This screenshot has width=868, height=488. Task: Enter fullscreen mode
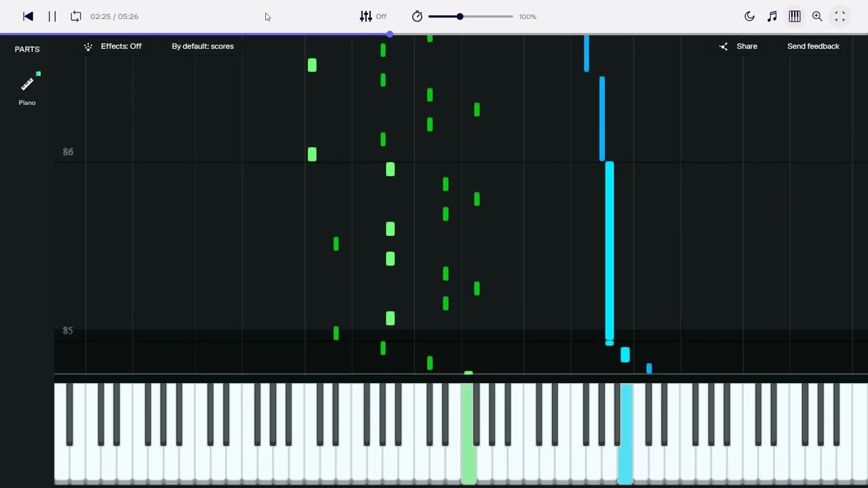840,16
